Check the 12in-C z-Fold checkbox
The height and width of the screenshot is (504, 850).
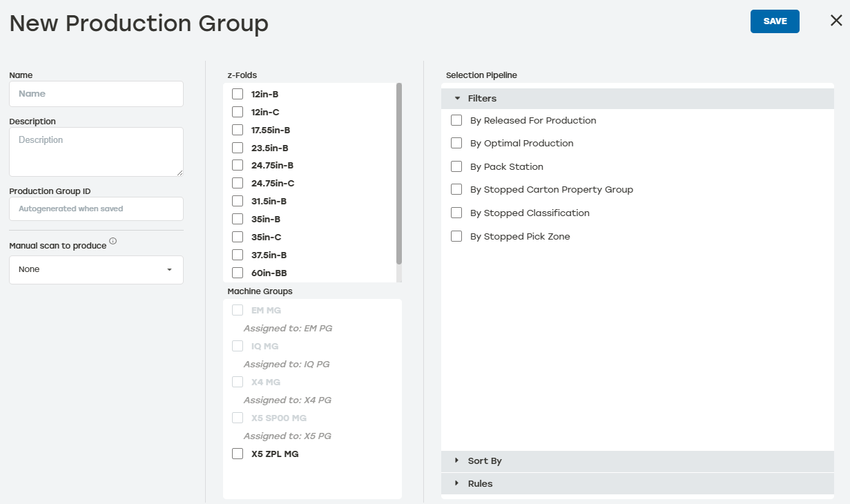[x=238, y=112]
